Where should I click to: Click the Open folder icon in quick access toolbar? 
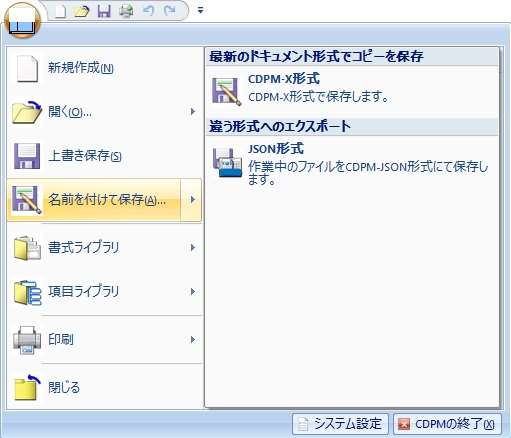click(82, 11)
